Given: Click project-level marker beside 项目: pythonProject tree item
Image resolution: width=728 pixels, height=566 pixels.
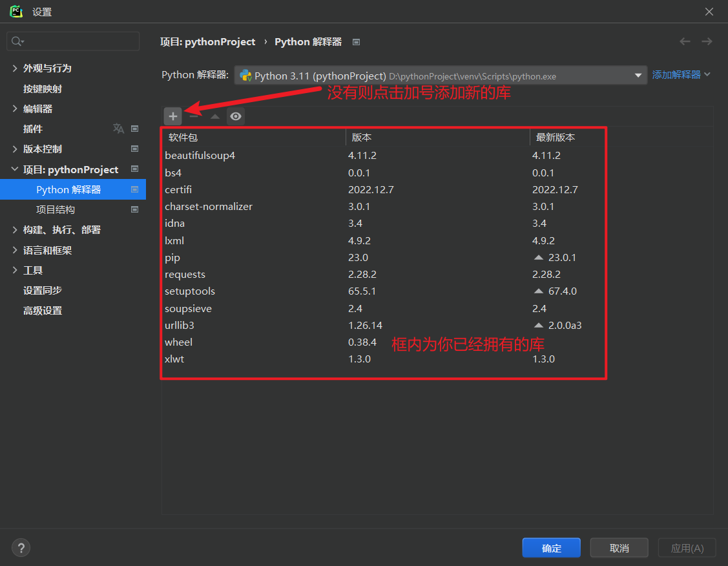Looking at the screenshot, I should tap(134, 169).
